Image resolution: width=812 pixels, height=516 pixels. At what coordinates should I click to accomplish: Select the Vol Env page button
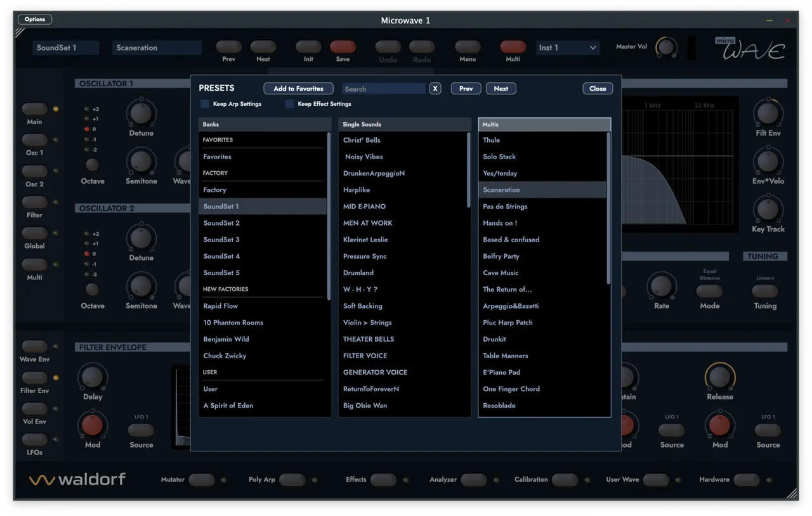pos(34,409)
